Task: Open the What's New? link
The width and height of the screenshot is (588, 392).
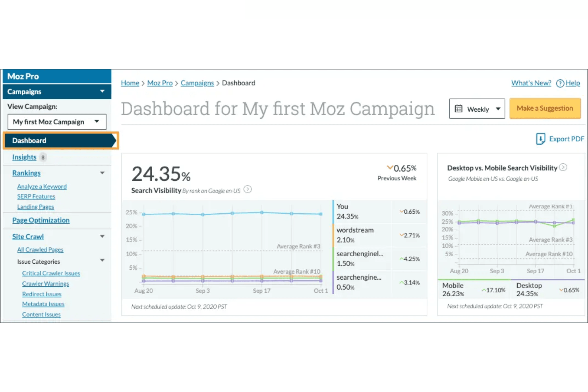Action: pyautogui.click(x=531, y=83)
